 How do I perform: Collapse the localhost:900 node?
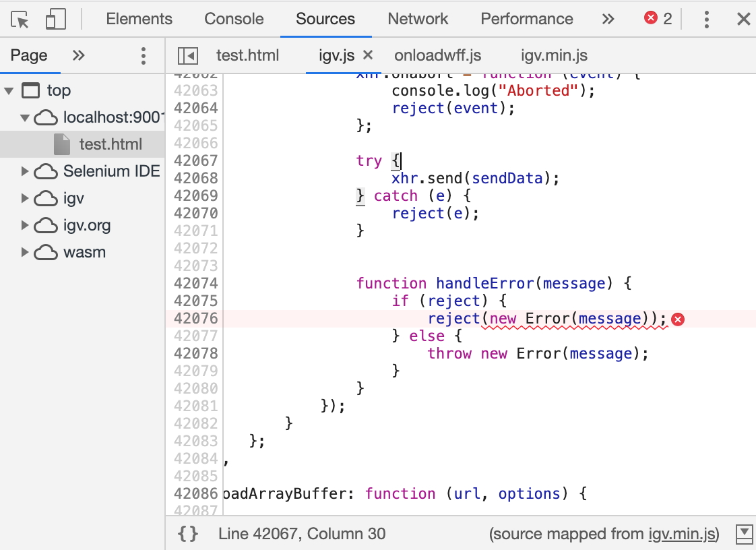coord(25,117)
